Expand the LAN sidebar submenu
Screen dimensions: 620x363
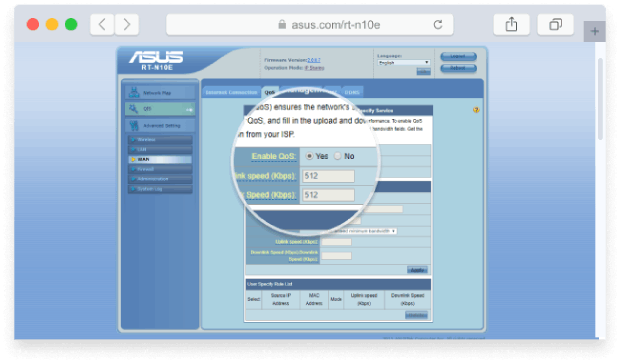click(x=160, y=149)
